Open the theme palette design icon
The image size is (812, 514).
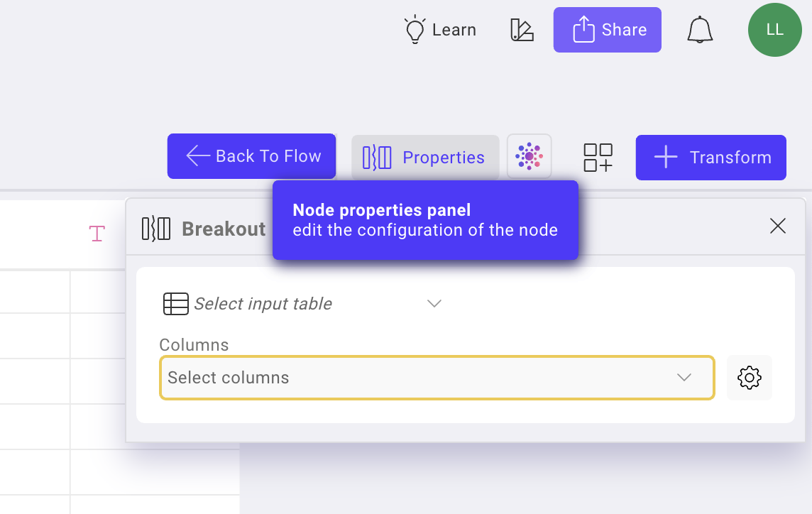522,30
